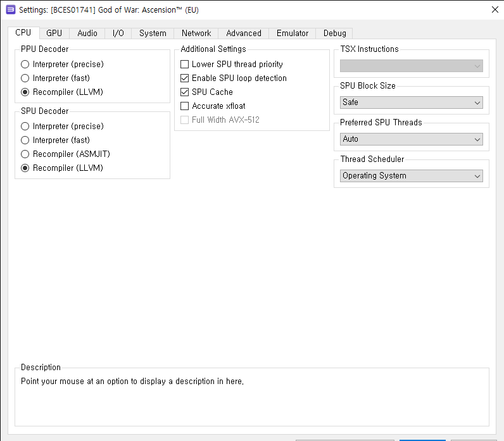Select SPU Decoder Recompiler (LLVM)

61,168
